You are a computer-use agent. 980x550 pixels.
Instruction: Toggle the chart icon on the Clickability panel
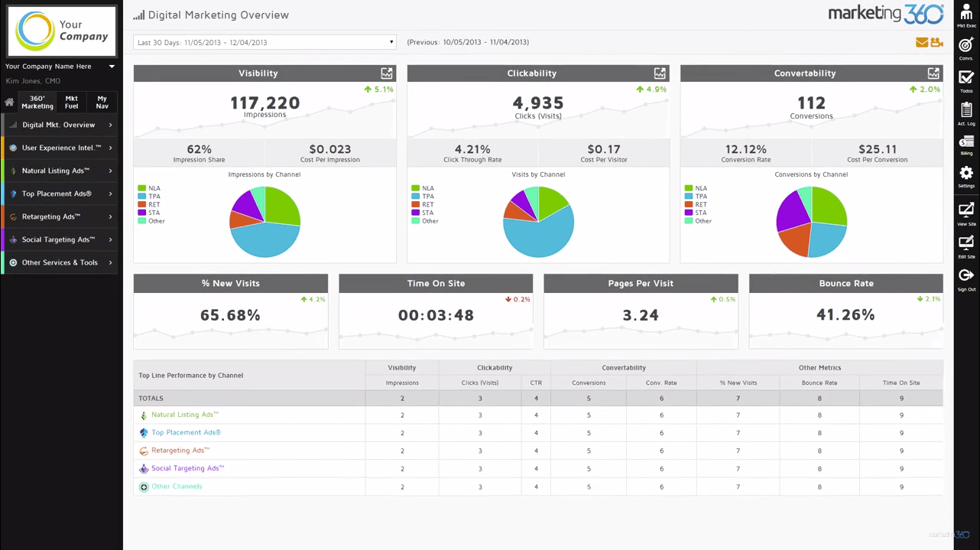coord(660,73)
